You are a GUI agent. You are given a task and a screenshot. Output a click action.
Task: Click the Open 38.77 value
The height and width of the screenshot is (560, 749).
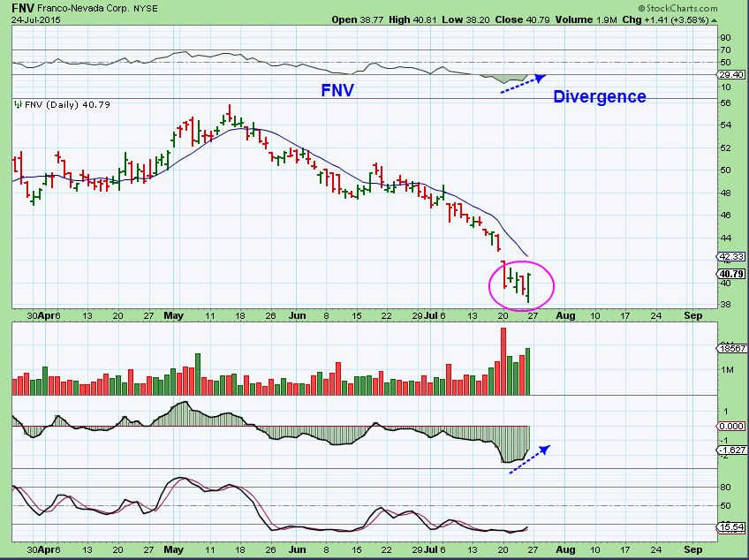click(358, 20)
